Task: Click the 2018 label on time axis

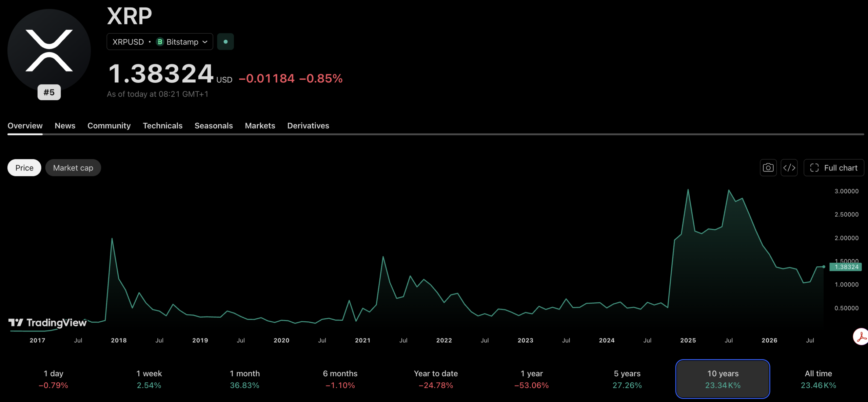Action: coord(119,340)
